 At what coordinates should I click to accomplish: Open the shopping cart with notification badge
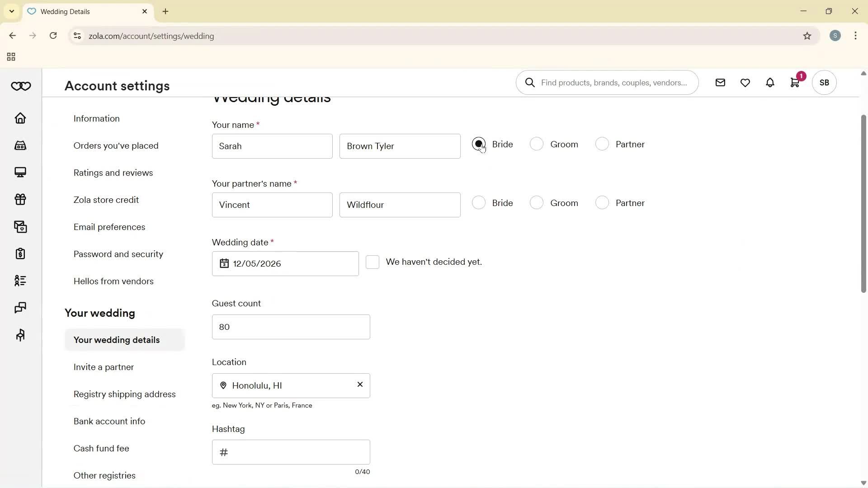tap(795, 83)
